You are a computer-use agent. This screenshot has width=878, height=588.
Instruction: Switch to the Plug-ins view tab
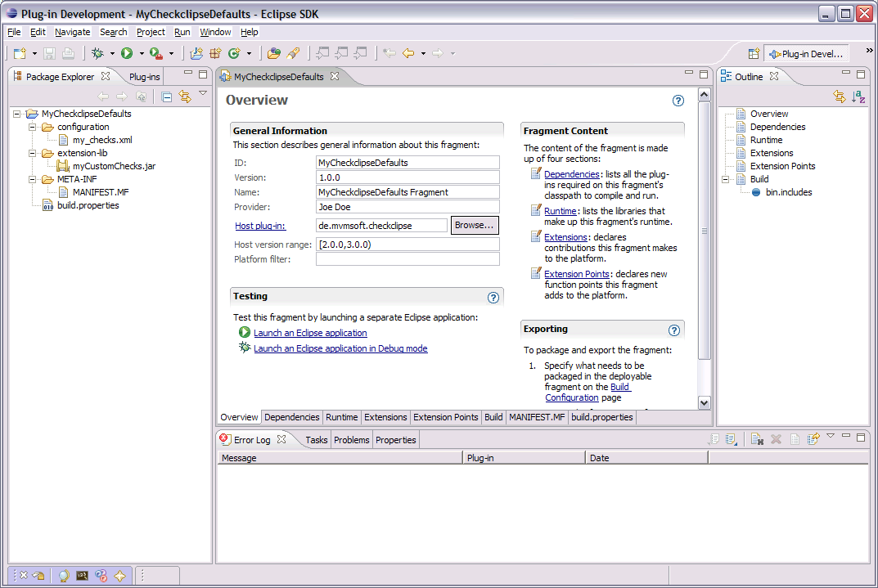pyautogui.click(x=145, y=77)
